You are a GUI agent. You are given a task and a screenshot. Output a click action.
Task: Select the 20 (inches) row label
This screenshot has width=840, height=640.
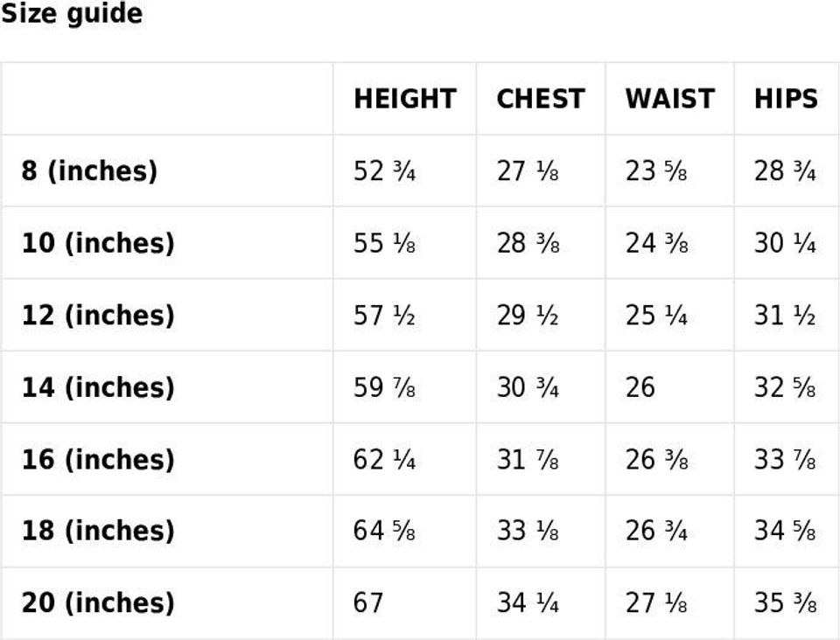98,603
